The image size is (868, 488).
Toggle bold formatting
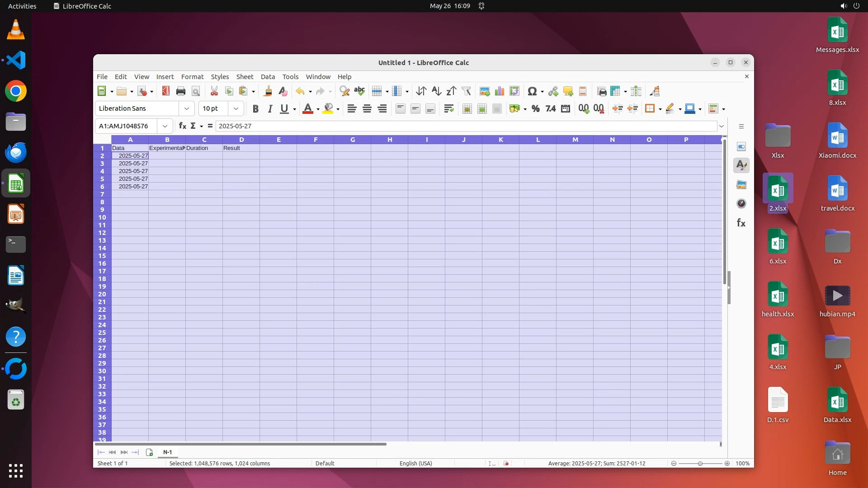pyautogui.click(x=255, y=108)
